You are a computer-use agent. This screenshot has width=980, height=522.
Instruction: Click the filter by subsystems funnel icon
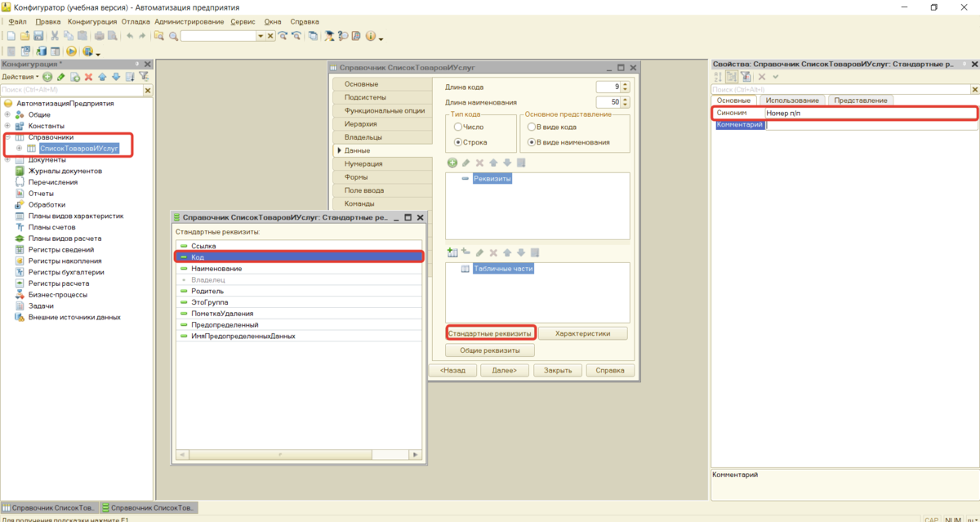coord(143,77)
